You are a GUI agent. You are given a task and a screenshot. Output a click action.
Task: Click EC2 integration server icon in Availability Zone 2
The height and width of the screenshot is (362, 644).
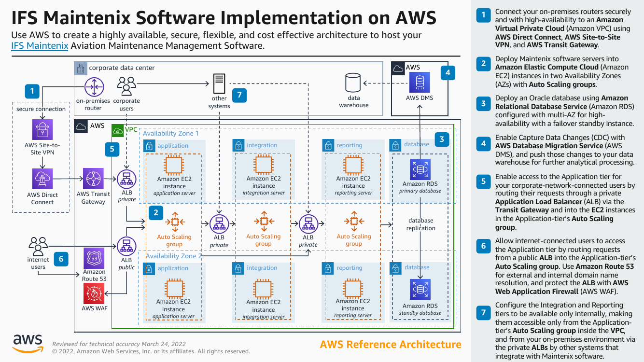coord(263,289)
